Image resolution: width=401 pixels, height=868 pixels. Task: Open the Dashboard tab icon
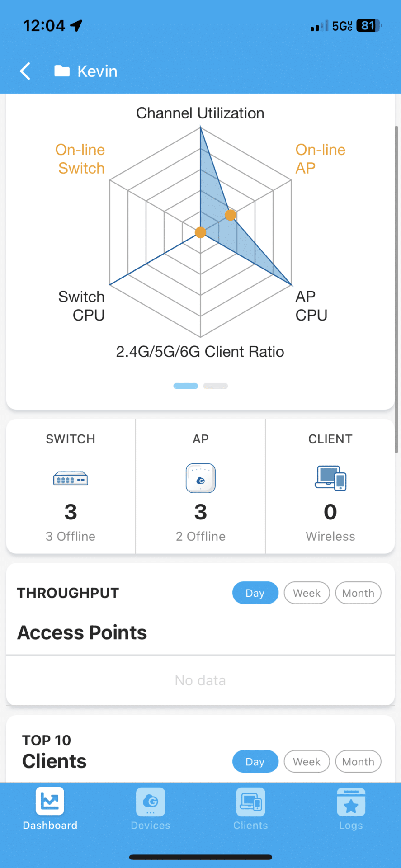pos(50,801)
